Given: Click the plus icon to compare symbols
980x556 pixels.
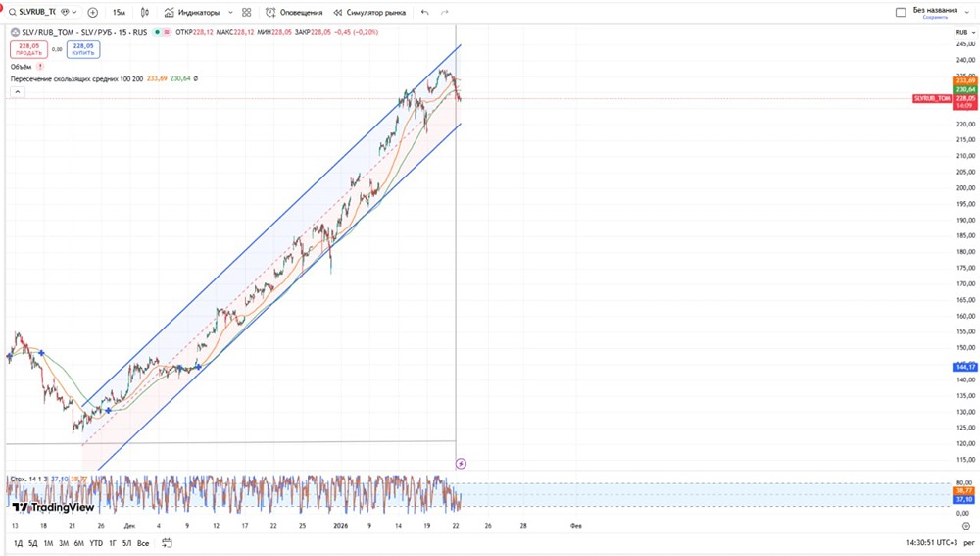Looking at the screenshot, I should (x=92, y=13).
